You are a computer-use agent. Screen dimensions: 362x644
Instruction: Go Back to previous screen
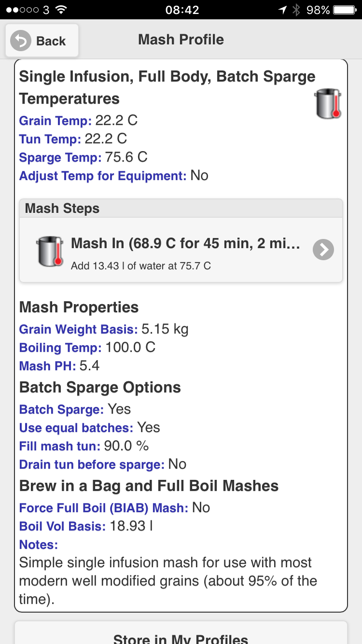pyautogui.click(x=42, y=41)
